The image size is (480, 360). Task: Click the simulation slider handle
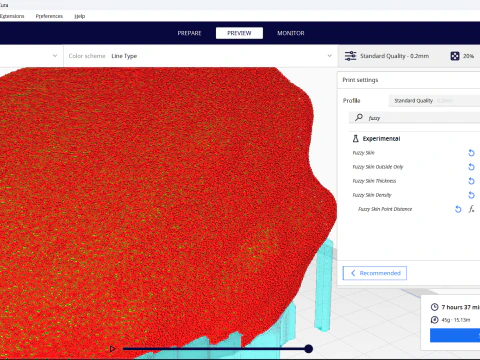(309, 349)
